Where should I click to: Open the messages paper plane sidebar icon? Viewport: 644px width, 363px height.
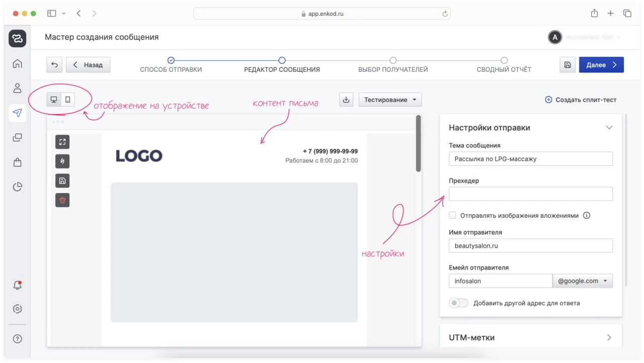18,113
